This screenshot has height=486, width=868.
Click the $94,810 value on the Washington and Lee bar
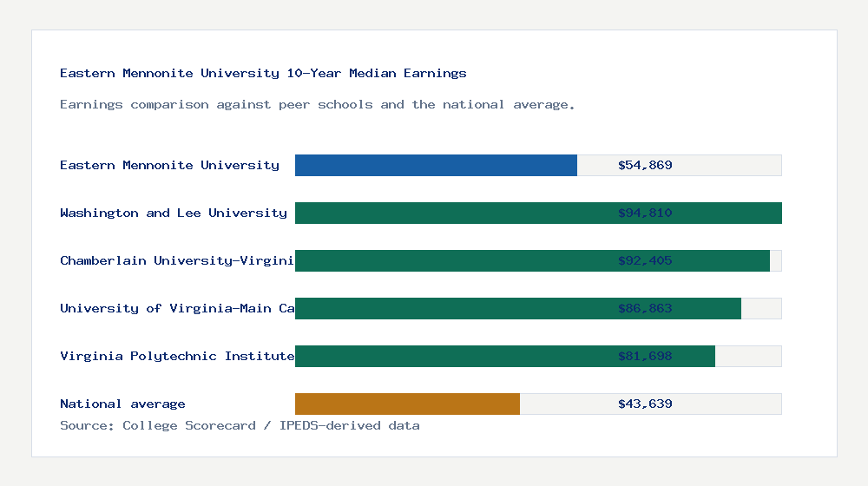(645, 213)
